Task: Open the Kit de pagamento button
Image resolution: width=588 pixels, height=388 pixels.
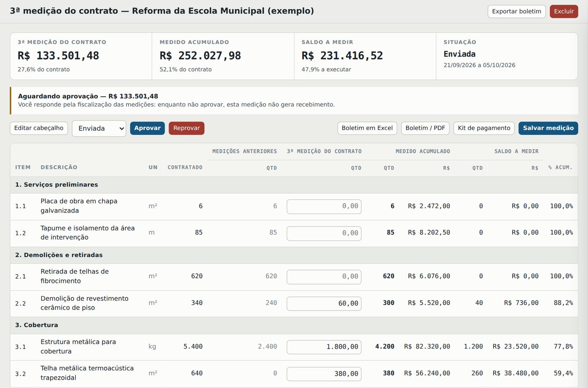Action: (x=484, y=128)
